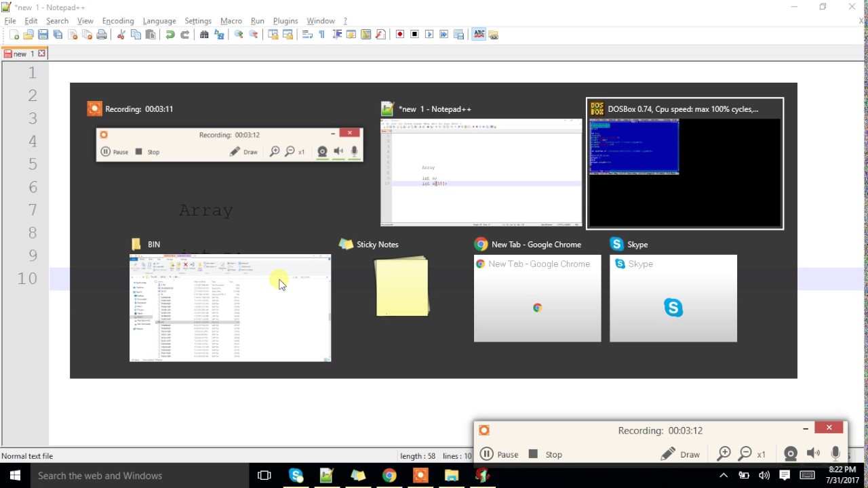Zoom out using Notepad++ toolbar magnifier
This screenshot has height=488, width=868.
click(x=254, y=35)
